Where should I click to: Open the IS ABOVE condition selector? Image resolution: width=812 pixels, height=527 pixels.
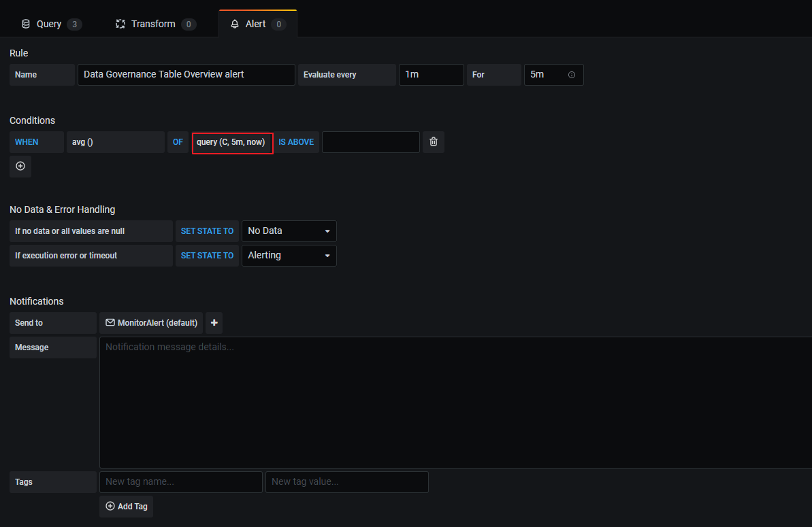pos(296,142)
